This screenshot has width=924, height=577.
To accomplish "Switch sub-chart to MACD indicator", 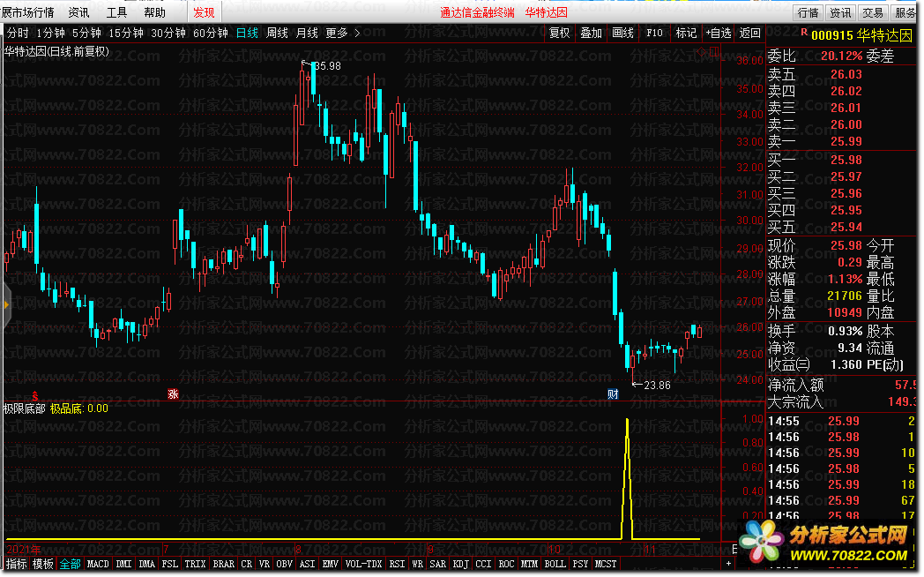I will click(x=98, y=564).
